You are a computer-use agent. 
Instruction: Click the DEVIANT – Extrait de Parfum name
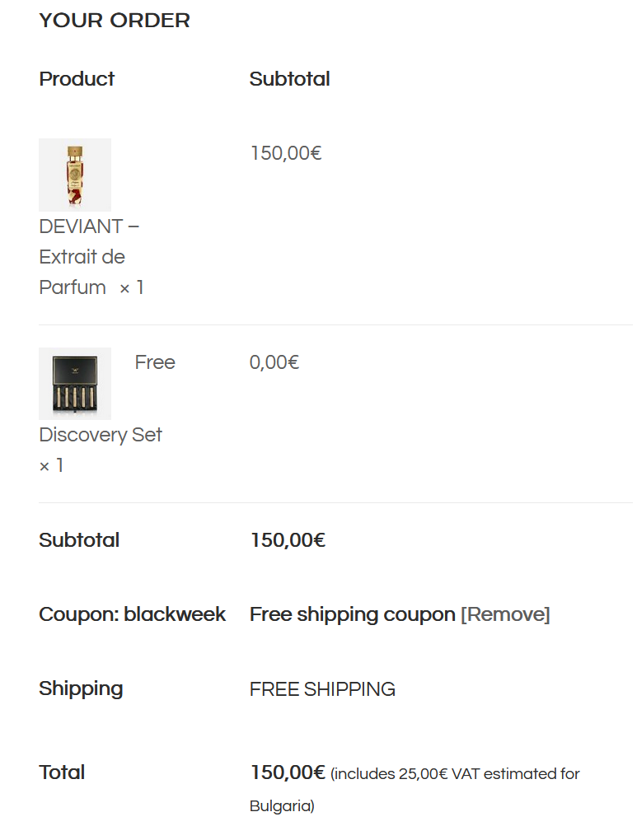[x=82, y=256]
